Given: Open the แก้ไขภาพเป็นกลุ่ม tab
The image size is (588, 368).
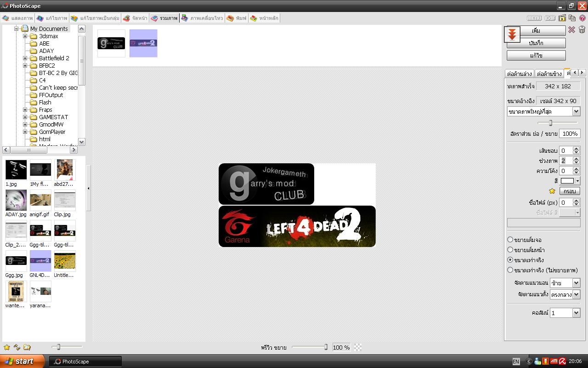Looking at the screenshot, I should (x=95, y=18).
